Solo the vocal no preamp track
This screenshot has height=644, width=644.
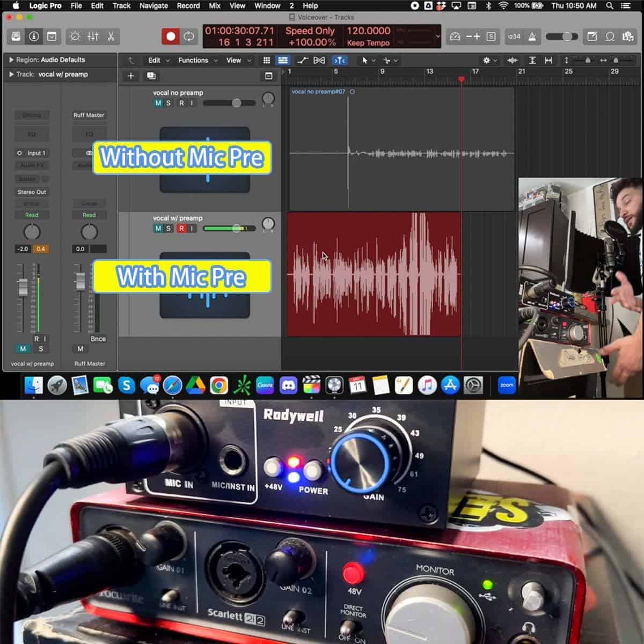(x=169, y=103)
